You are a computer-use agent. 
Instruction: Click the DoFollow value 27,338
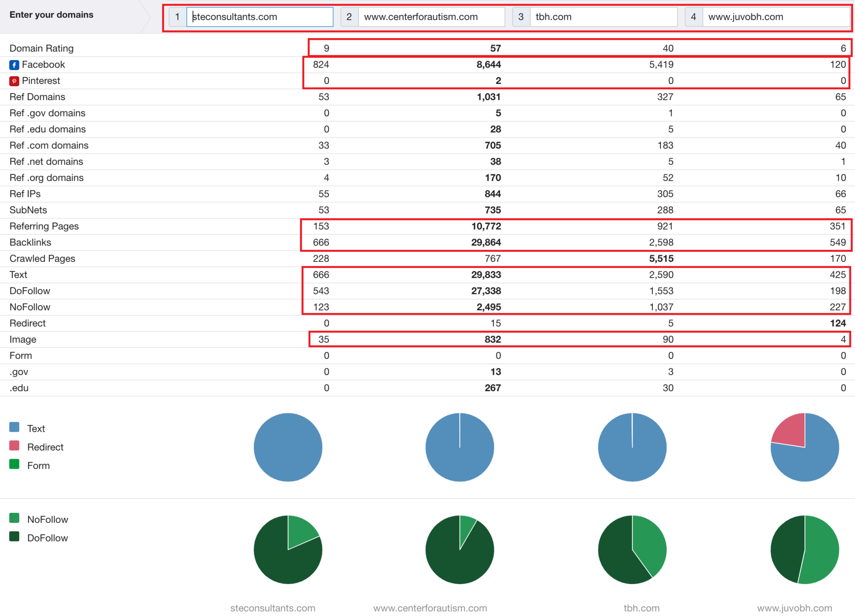tap(486, 291)
